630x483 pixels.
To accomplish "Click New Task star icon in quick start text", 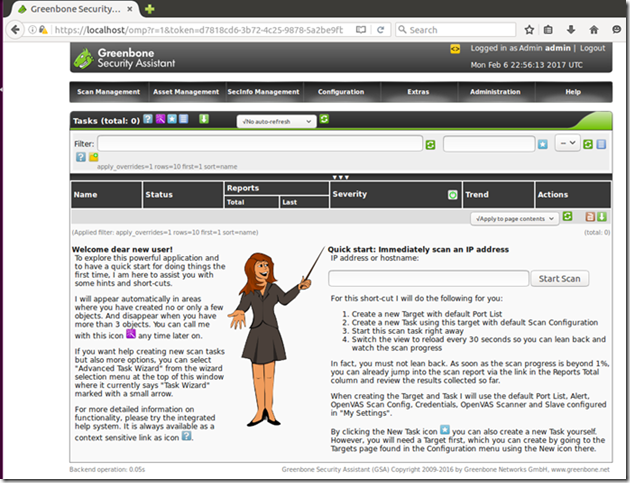I will pyautogui.click(x=445, y=430).
